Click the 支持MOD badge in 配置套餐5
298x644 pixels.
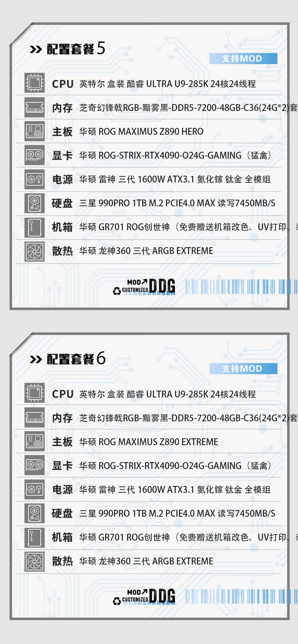[x=243, y=58]
